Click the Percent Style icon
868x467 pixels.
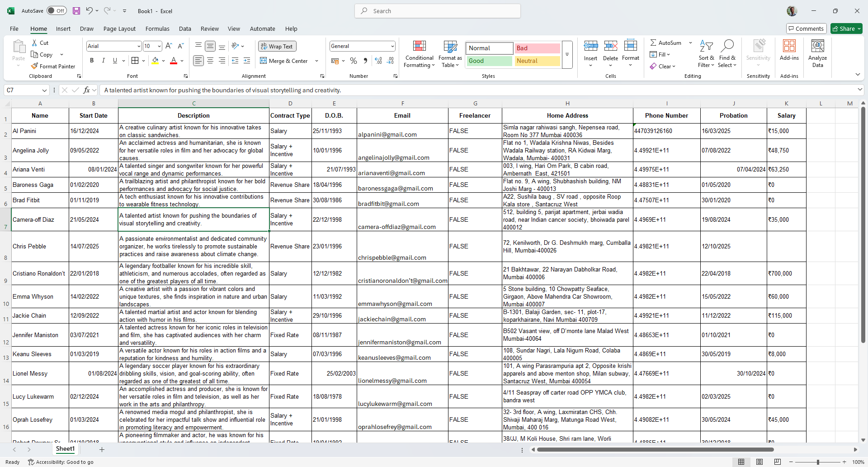tap(354, 61)
